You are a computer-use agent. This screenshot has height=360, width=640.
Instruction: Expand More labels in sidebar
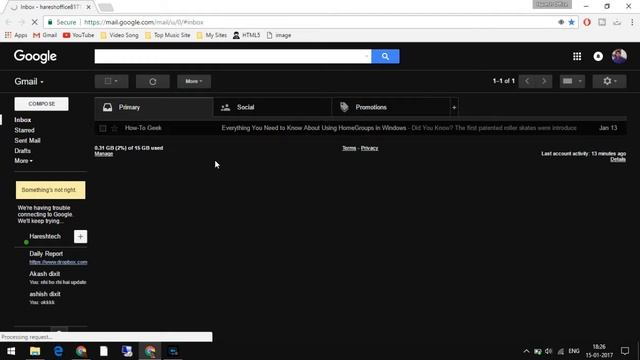23,161
